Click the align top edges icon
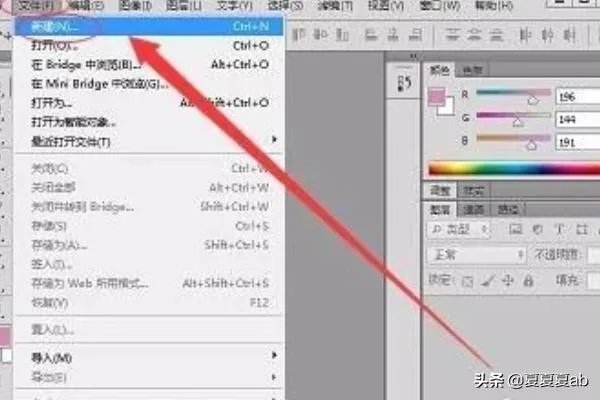This screenshot has width=600, height=400. coord(299,35)
